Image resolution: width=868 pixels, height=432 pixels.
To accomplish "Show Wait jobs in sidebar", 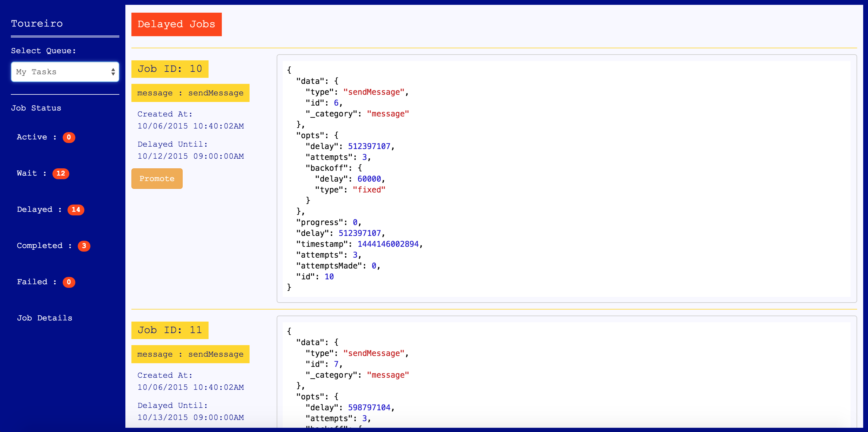I will pos(27,173).
